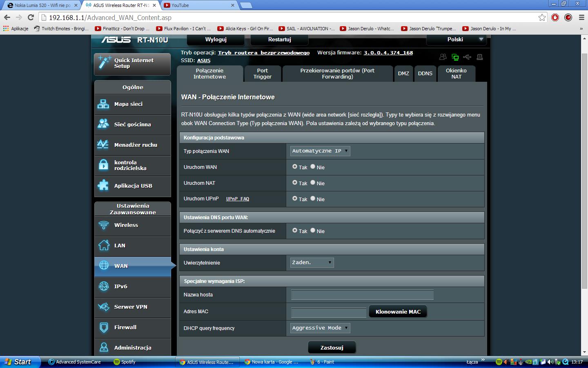
Task: Open Polski language dropdown
Action: 456,40
